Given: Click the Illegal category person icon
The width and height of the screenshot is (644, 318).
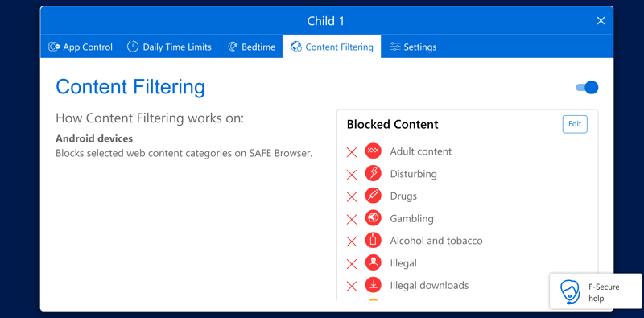Looking at the screenshot, I should tap(373, 263).
